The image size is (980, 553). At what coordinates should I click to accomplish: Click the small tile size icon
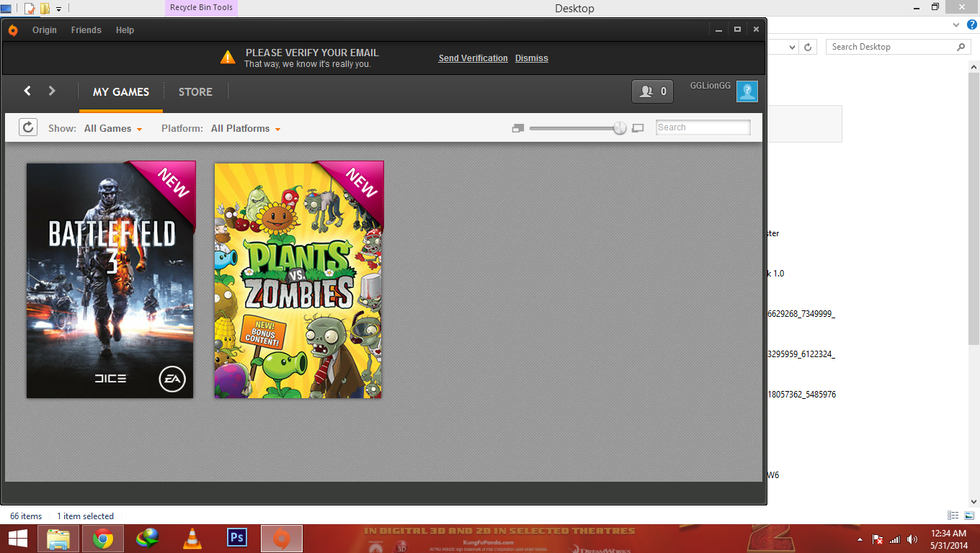click(x=517, y=128)
